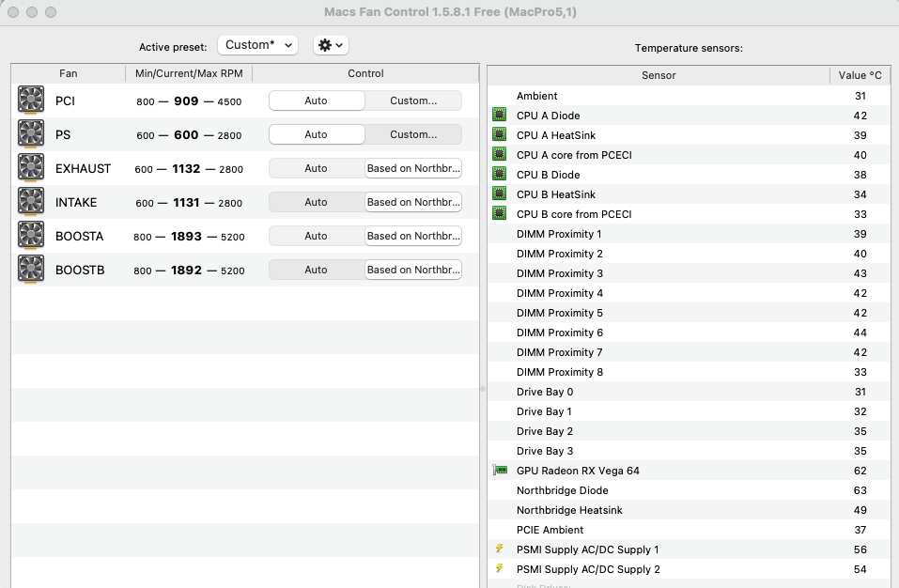Click the BOOSTA fan icon
The width and height of the screenshot is (899, 588).
point(31,236)
